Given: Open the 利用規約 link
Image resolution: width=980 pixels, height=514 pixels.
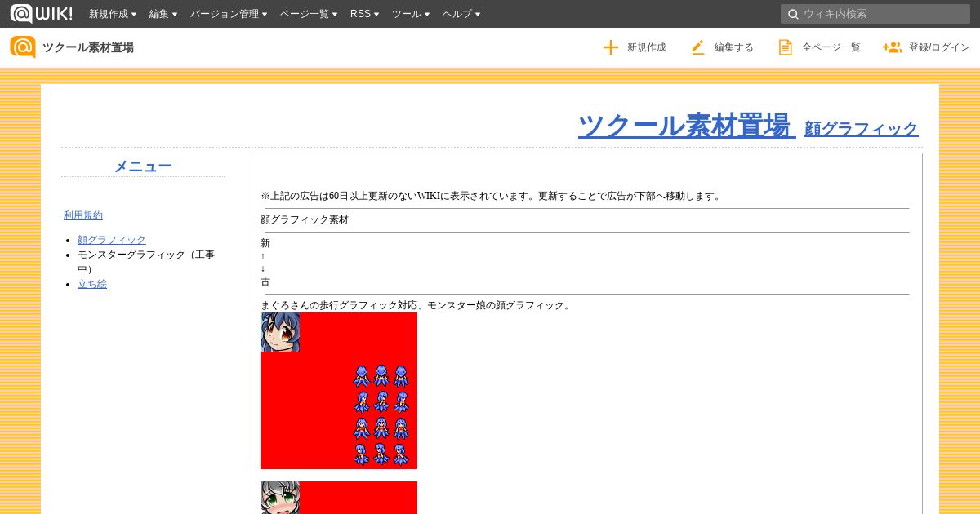Looking at the screenshot, I should point(83,215).
